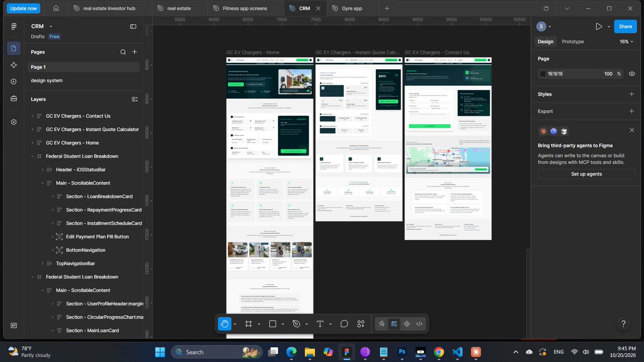Select the Frame tool
The image size is (644, 362).
pyautogui.click(x=248, y=324)
